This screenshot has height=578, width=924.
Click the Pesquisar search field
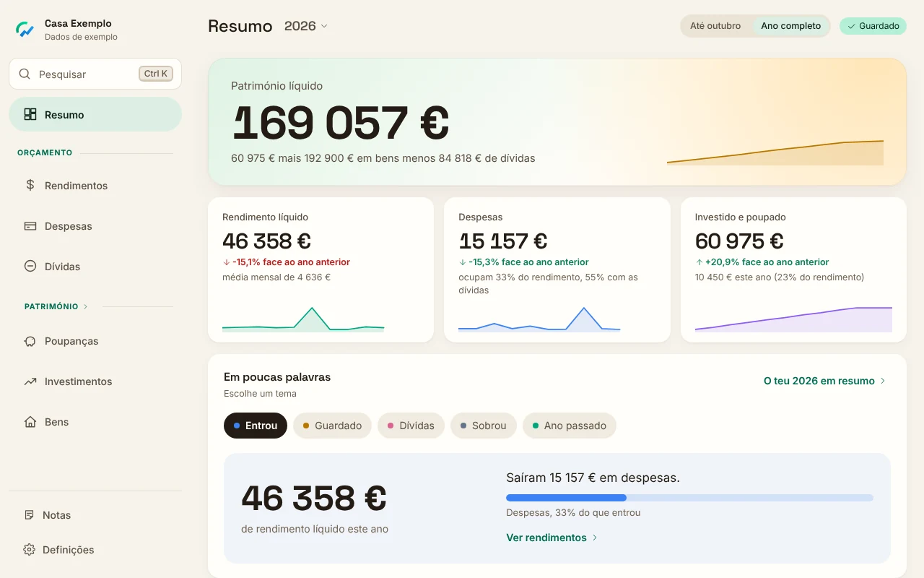tap(95, 74)
